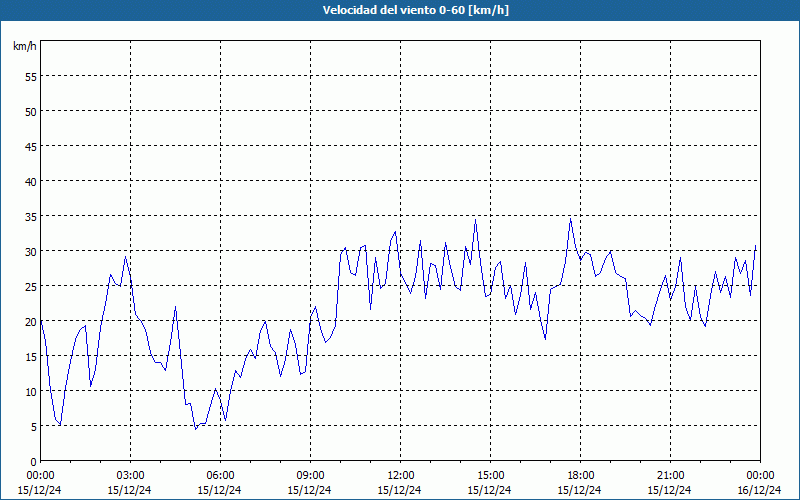
Task: Click the 0 value on the y-axis
Action: (34, 462)
